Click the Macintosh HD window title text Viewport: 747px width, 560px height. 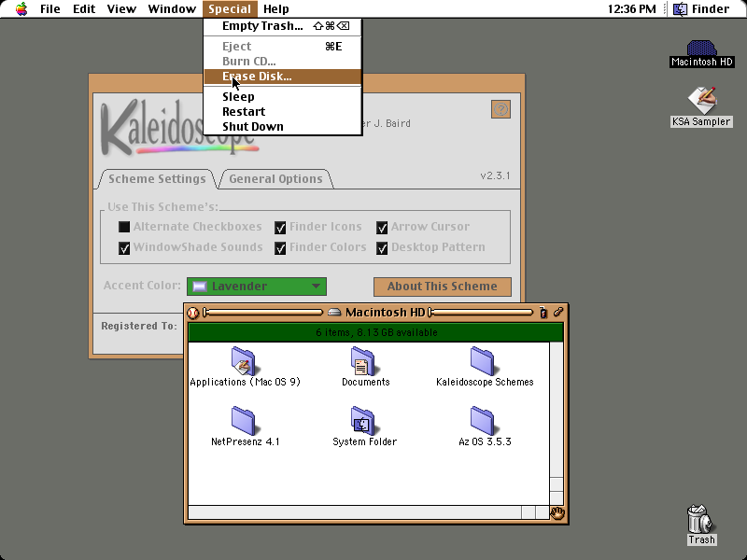[x=385, y=313]
